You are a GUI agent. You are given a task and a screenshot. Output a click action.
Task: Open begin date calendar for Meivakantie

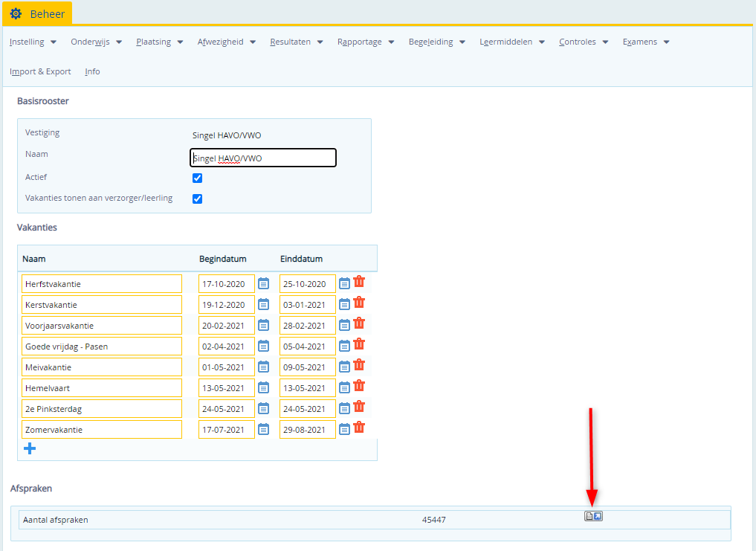point(263,367)
